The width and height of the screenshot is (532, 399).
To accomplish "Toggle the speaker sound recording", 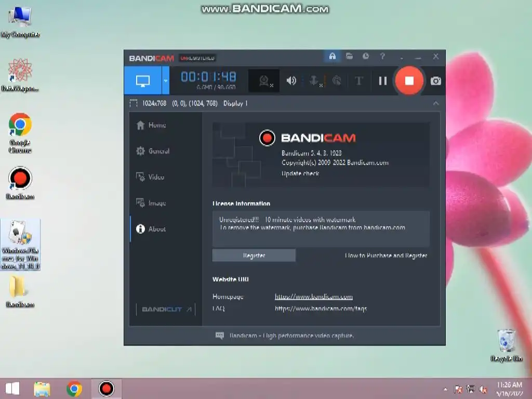I will tap(291, 81).
